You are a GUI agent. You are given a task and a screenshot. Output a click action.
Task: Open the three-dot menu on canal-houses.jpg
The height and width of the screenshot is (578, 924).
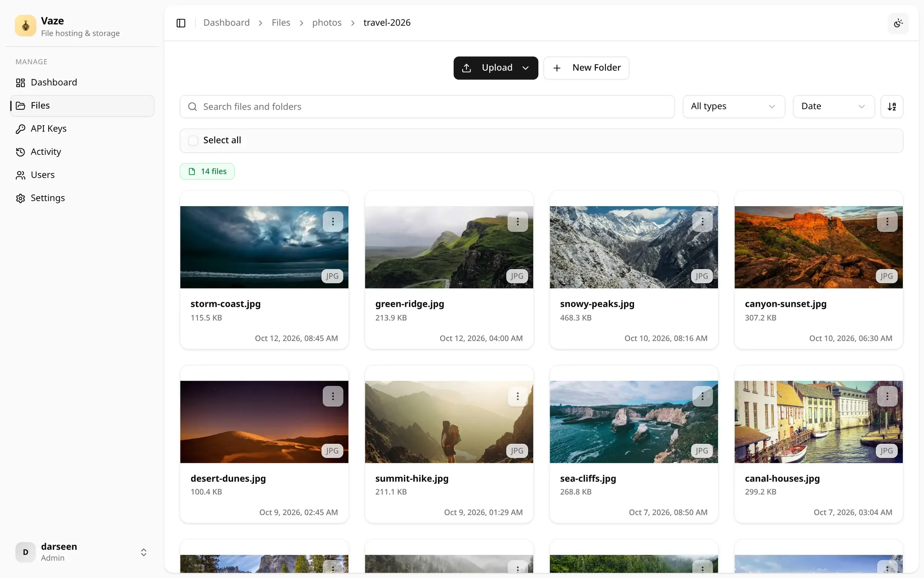coord(887,396)
